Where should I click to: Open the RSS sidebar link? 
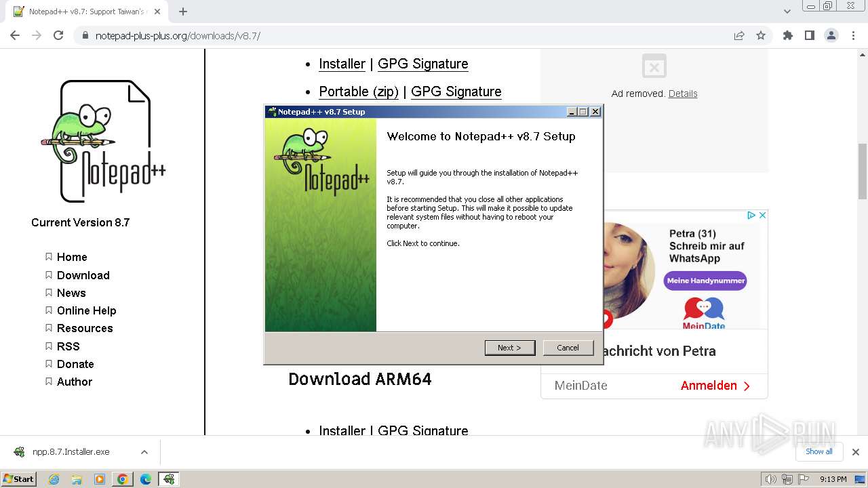coord(68,346)
